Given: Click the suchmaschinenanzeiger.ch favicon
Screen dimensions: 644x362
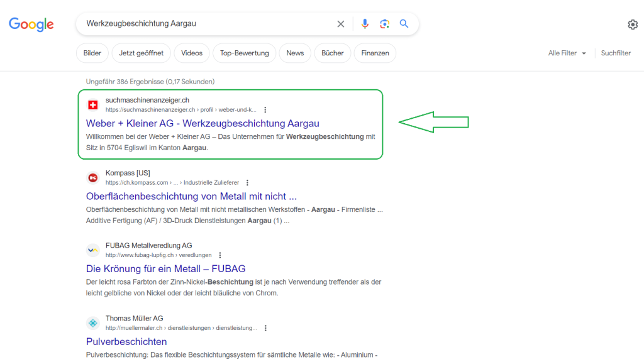Looking at the screenshot, I should pos(93,105).
